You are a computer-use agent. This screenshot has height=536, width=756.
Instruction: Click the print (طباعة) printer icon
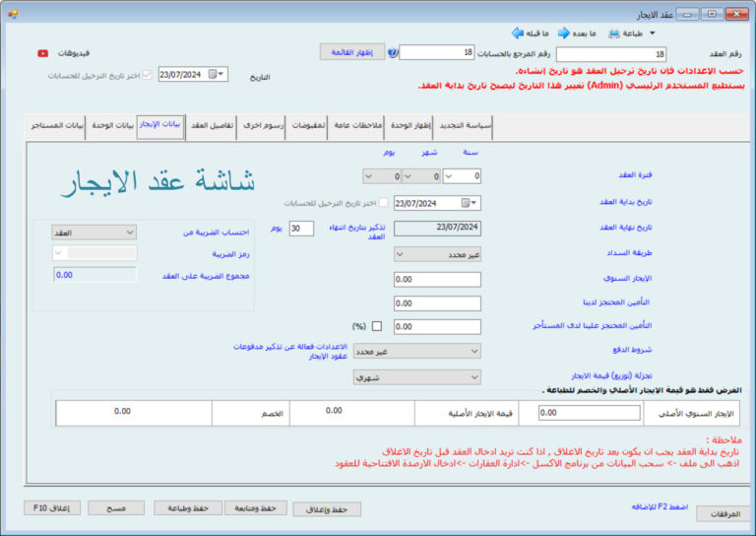point(614,33)
